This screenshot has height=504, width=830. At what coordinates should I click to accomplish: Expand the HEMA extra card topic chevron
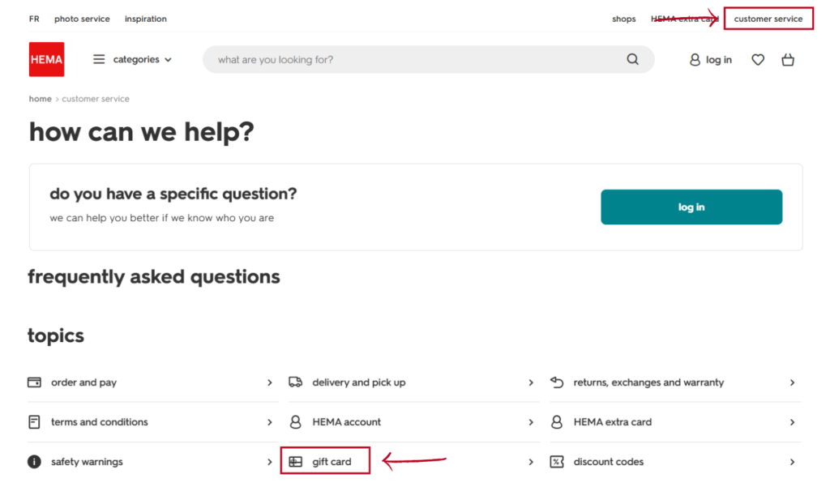coord(792,422)
